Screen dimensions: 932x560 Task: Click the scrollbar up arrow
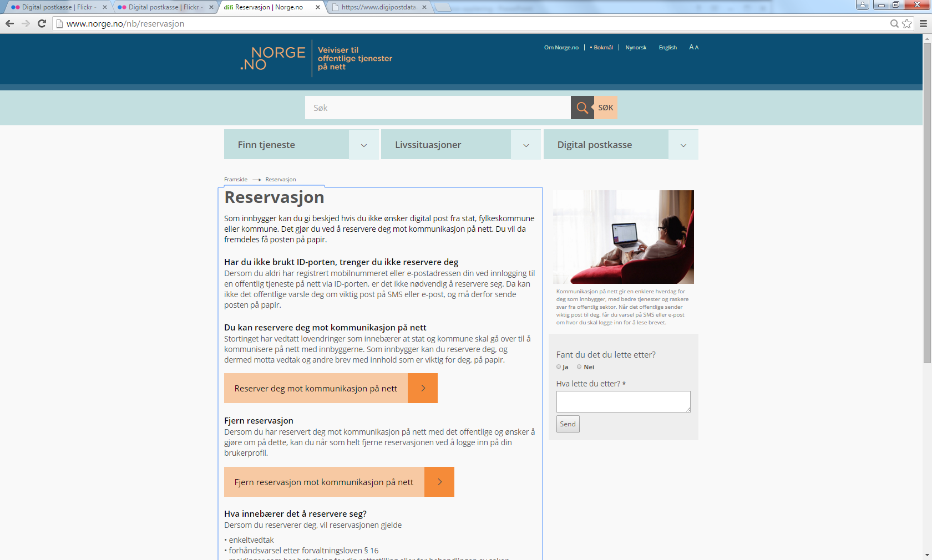(927, 38)
